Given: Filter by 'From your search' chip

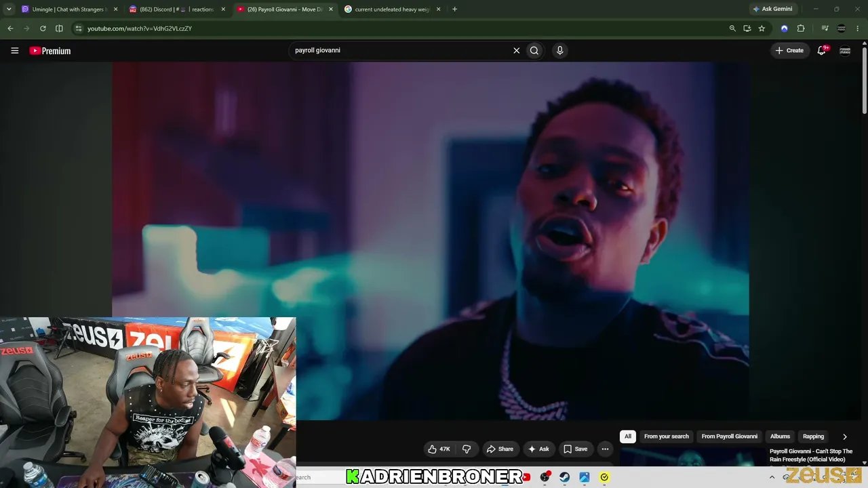Looking at the screenshot, I should (667, 436).
